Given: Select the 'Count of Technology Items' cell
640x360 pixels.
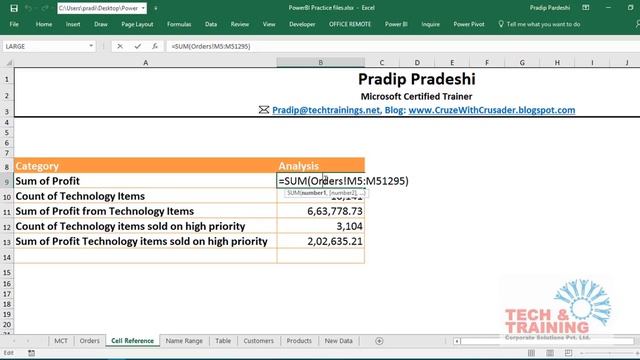Looking at the screenshot, I should point(145,196).
